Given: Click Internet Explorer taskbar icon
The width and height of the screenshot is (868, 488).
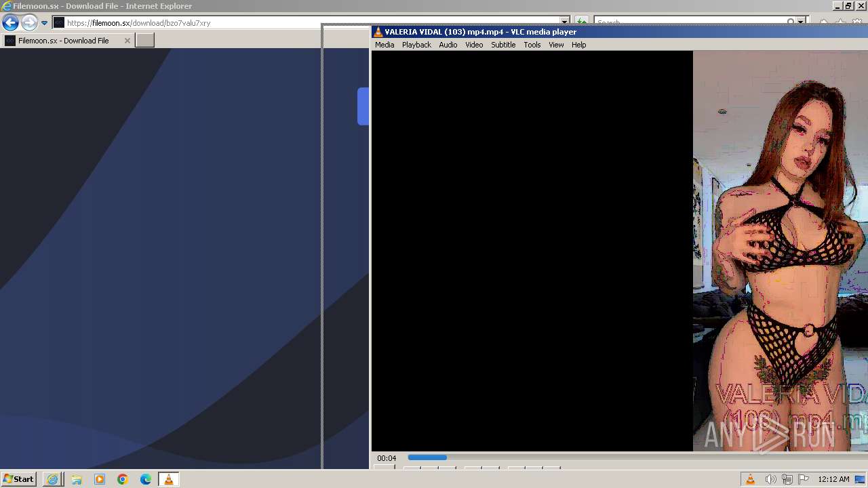Looking at the screenshot, I should [x=52, y=479].
